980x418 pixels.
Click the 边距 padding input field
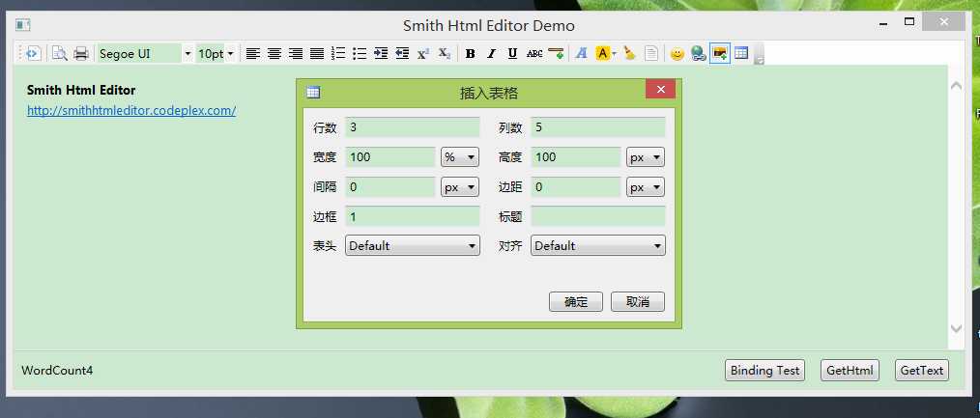(576, 186)
